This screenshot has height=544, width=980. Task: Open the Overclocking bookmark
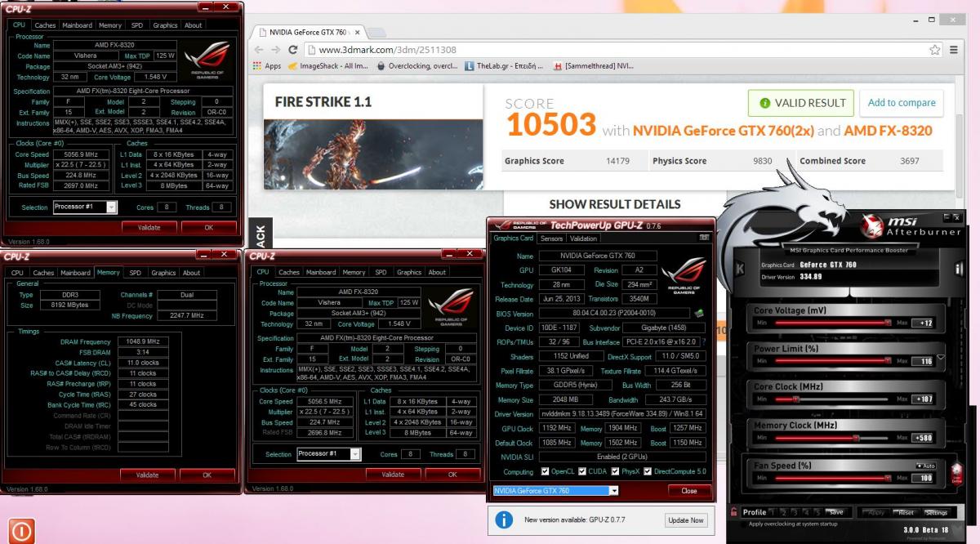(416, 66)
